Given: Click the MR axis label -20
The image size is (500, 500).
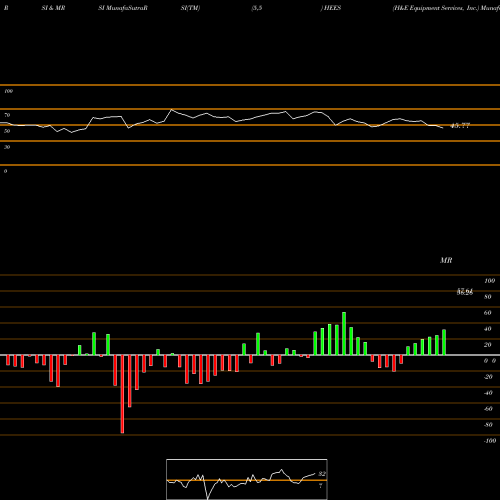Looking at the screenshot, I should (x=488, y=377).
